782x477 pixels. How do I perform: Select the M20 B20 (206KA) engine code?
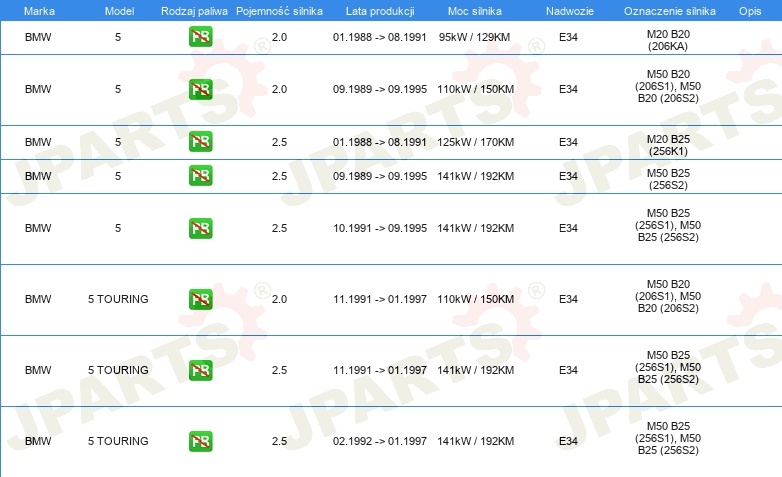668,40
